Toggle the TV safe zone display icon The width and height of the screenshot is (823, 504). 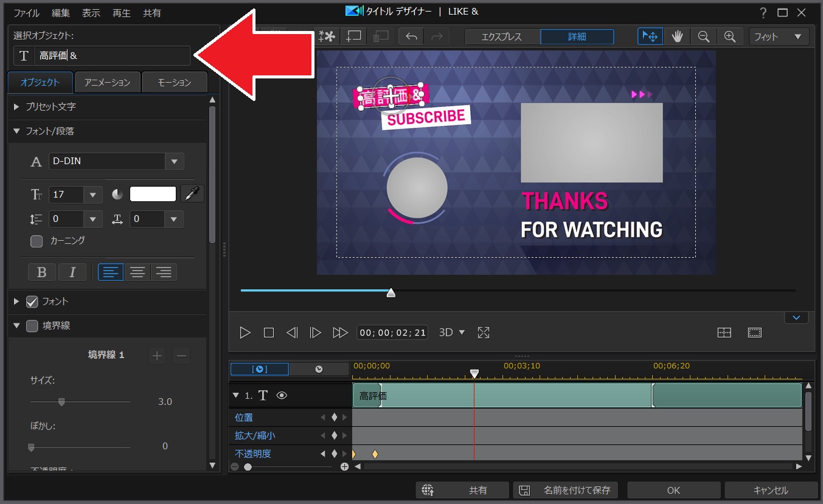pos(755,333)
